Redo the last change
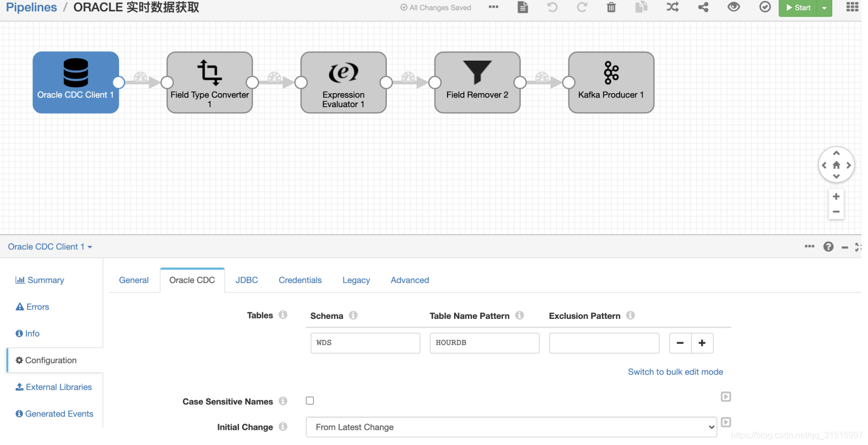Viewport: 868px width, 445px height. pos(582,7)
